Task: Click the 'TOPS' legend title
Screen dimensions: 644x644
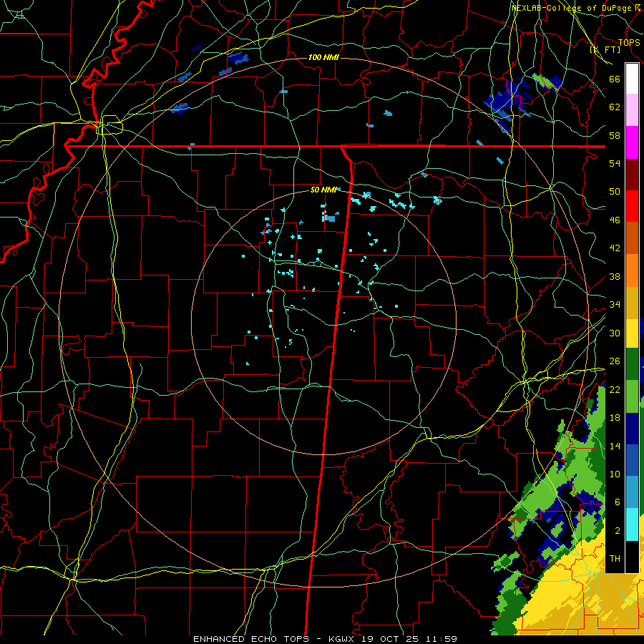Action: [629, 42]
